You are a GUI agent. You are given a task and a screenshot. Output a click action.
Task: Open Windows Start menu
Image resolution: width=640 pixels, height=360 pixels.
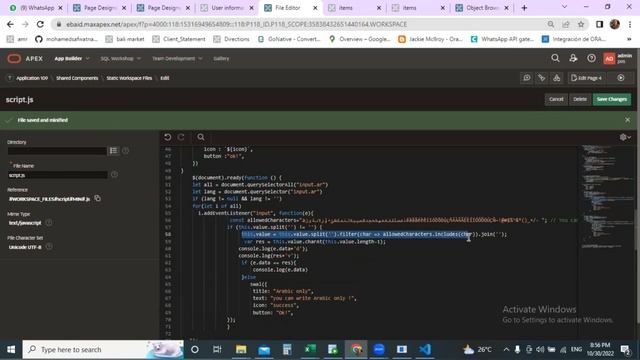click(x=11, y=350)
